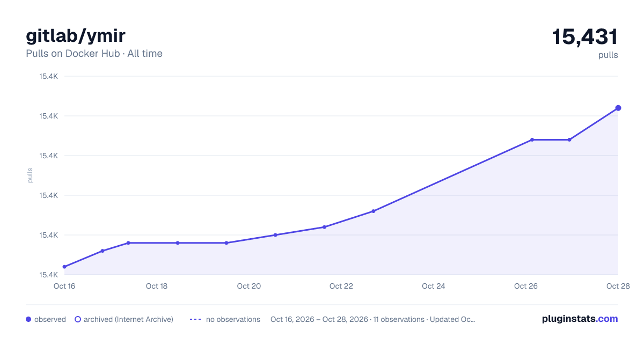Click the Oct 20 x-axis label
The width and height of the screenshot is (644, 338).
249,286
